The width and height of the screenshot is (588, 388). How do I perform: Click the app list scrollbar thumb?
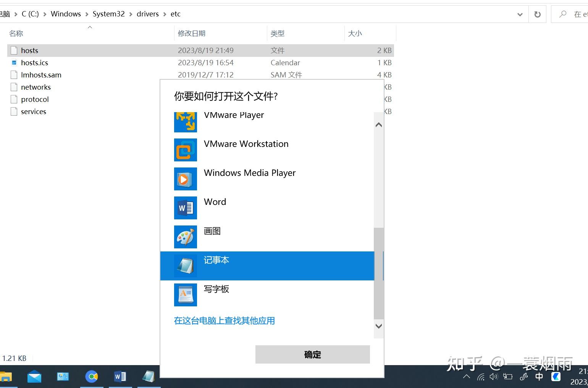pyautogui.click(x=379, y=273)
